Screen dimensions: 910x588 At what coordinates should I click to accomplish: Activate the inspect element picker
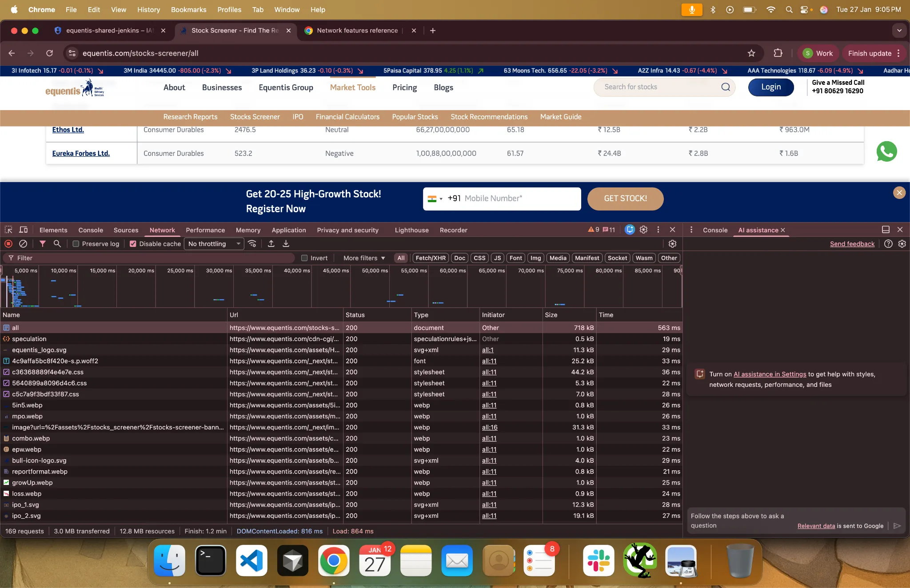coord(8,230)
